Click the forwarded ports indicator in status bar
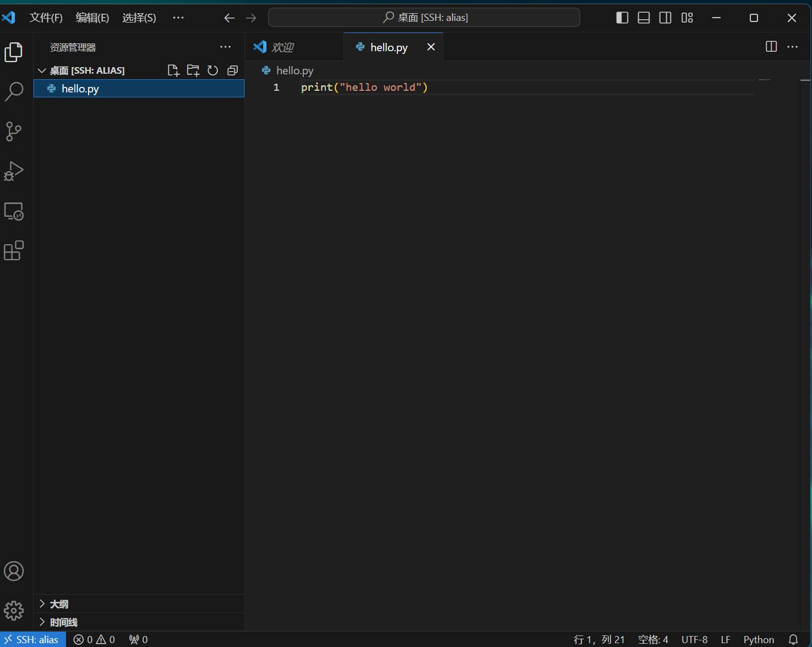Viewport: 812px width, 647px height. coord(138,639)
